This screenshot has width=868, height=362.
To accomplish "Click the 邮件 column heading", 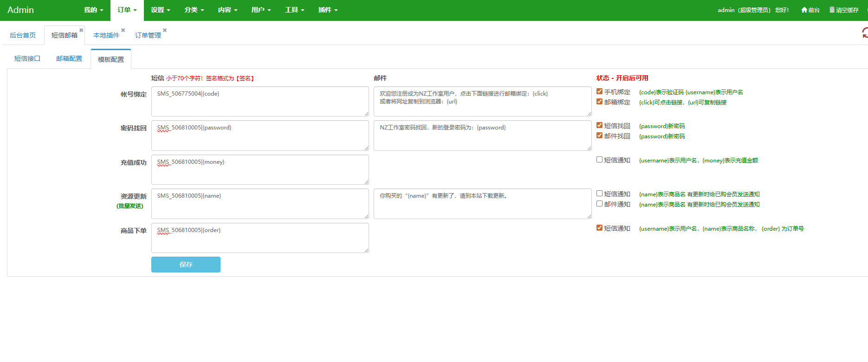I will [x=380, y=78].
